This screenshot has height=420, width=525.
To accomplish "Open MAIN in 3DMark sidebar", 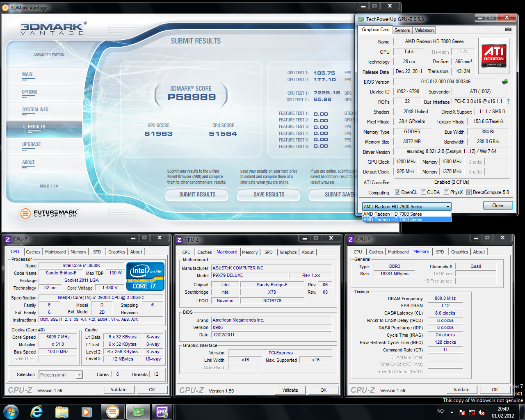I will (27, 75).
